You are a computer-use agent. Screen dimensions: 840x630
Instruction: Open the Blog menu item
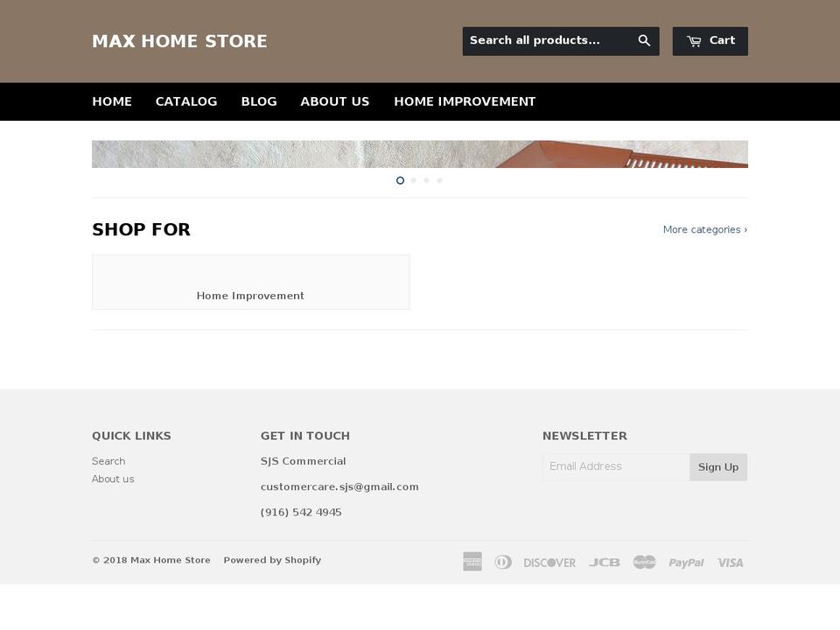259,101
